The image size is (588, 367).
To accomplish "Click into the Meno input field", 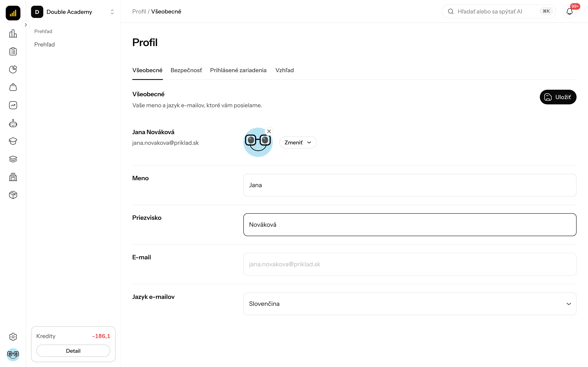I will pos(410,185).
